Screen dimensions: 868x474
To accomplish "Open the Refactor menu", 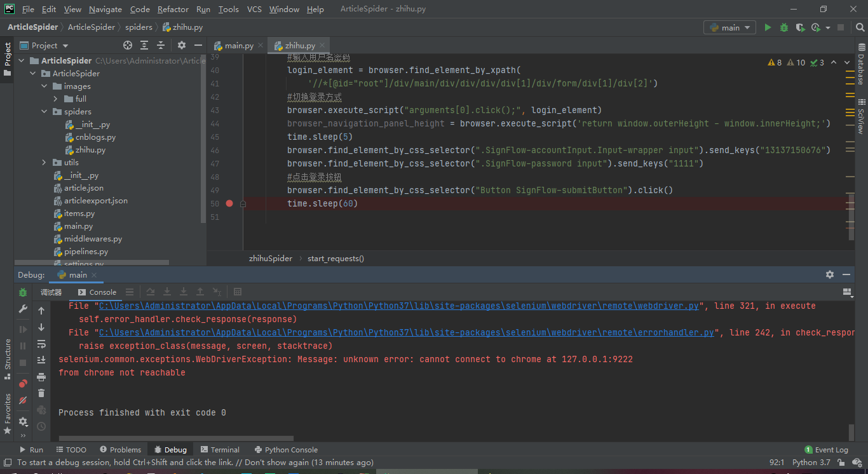I will point(173,9).
